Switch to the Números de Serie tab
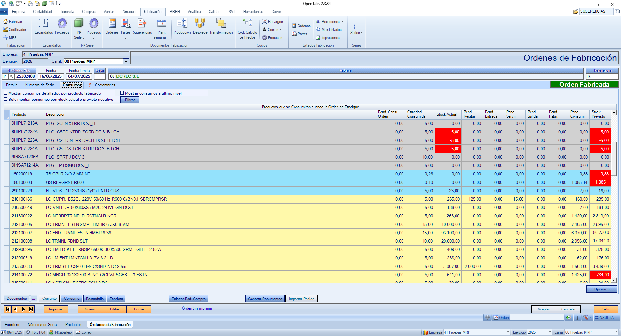This screenshot has height=336, width=644. click(x=39, y=85)
